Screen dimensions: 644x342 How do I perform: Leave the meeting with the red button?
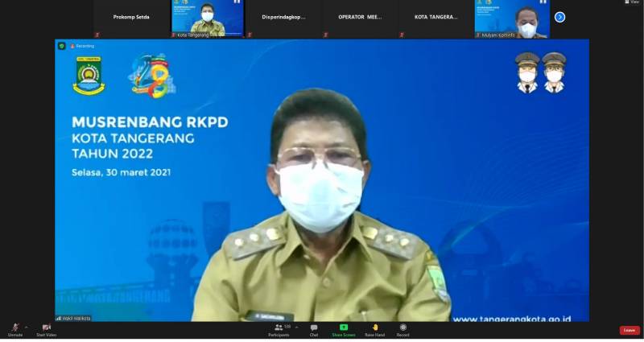pos(630,330)
